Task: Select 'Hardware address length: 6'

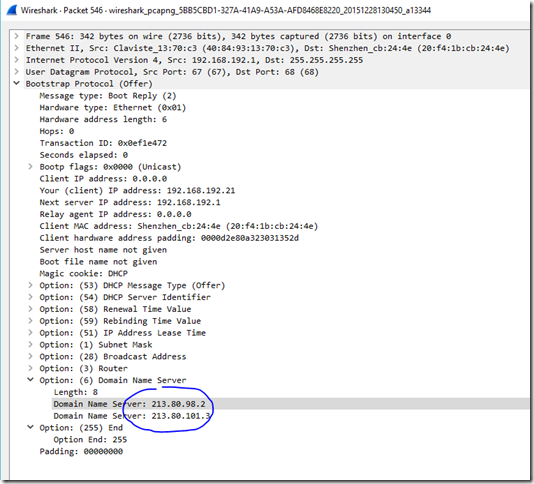Action: (x=103, y=119)
